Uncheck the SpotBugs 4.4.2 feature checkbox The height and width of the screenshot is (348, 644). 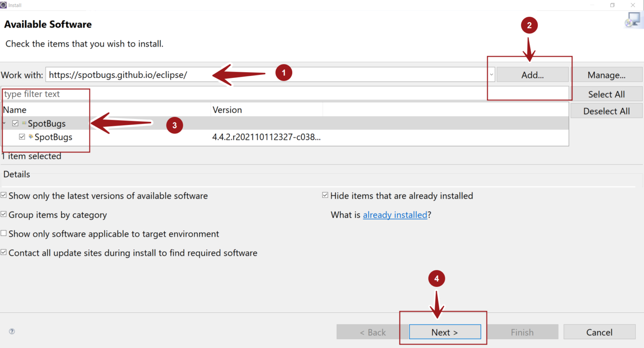tap(22, 137)
